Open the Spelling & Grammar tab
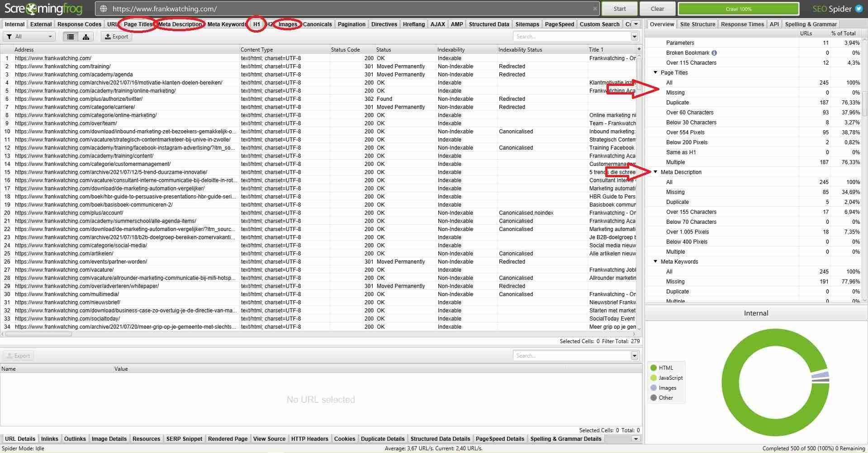 point(811,24)
